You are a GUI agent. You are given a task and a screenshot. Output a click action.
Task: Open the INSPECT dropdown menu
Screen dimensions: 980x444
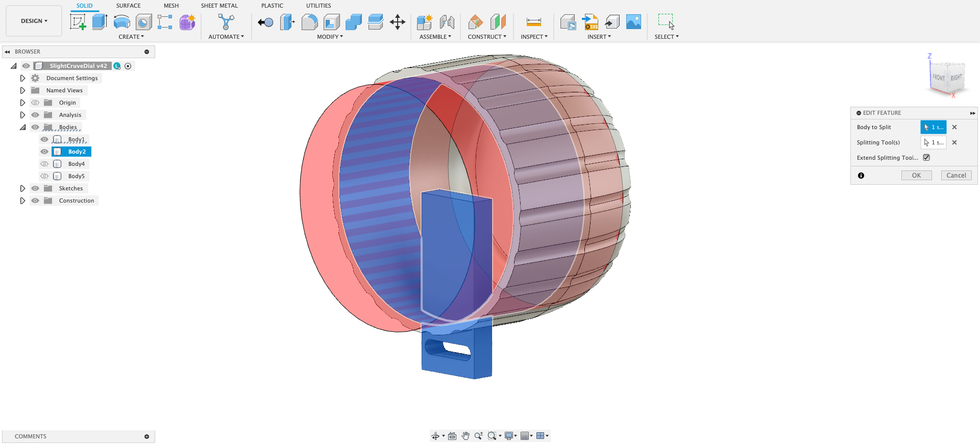pos(534,37)
